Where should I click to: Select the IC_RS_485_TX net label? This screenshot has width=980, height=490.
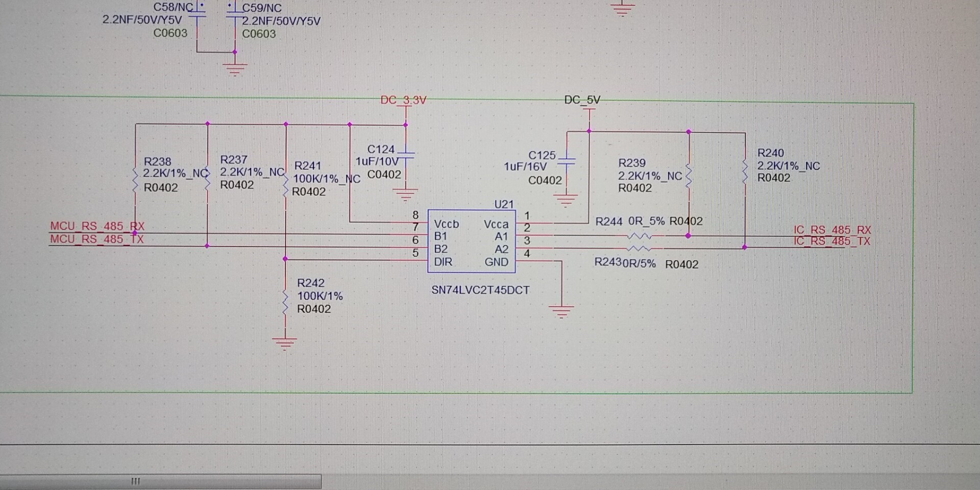832,241
